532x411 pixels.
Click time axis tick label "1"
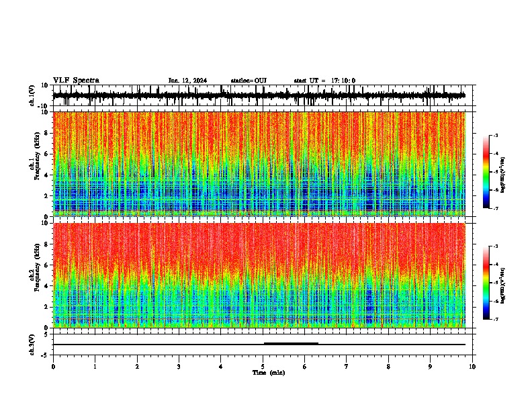95,367
